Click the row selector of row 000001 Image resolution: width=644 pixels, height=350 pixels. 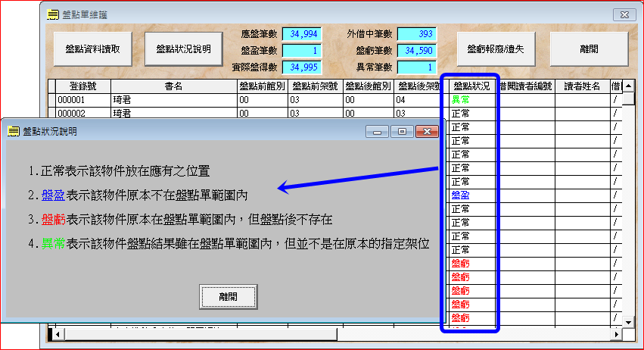51,100
